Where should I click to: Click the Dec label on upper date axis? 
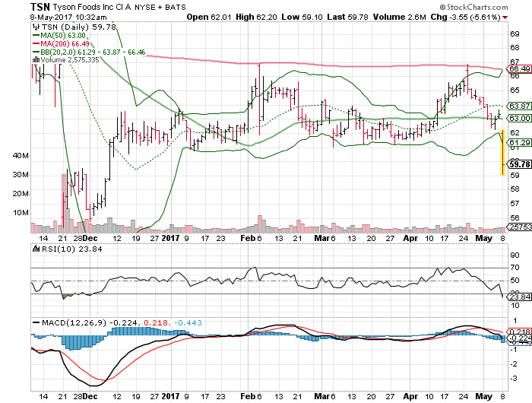90,238
